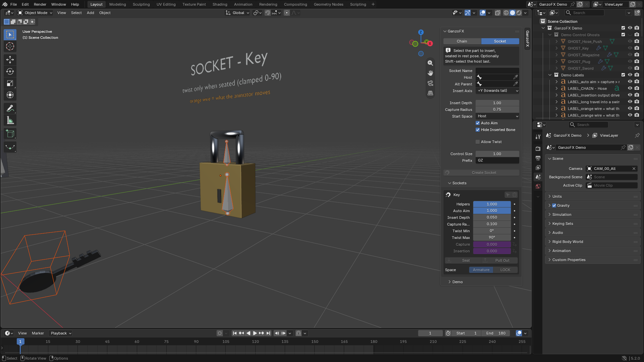Select the Scale tool
Screen dimensions: 644x362
[x=10, y=83]
